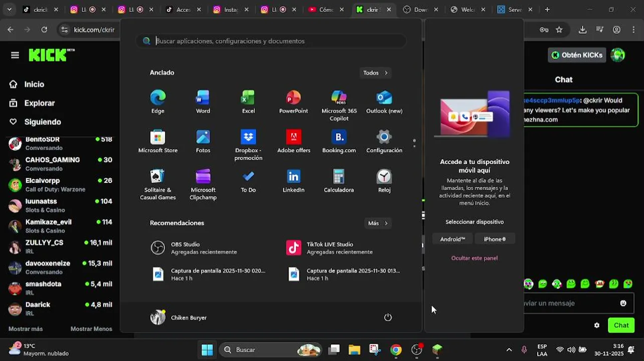Open Edge from pinned apps
This screenshot has height=361, width=644.
[158, 102]
